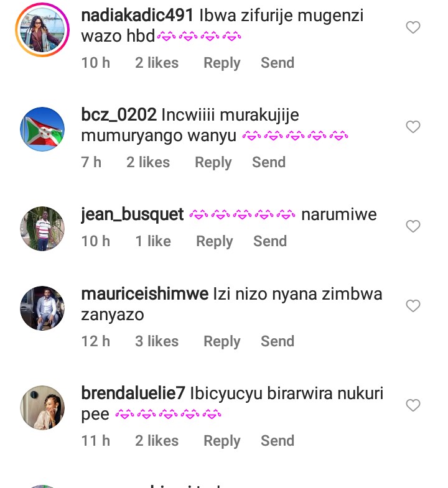
Task: Send jean_busquet's comment
Action: [x=270, y=241]
